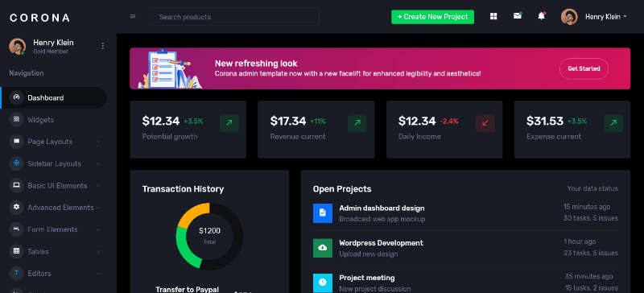Image resolution: width=644 pixels, height=293 pixels.
Task: Click the Basic UI Elements laptop icon
Action: (16, 185)
